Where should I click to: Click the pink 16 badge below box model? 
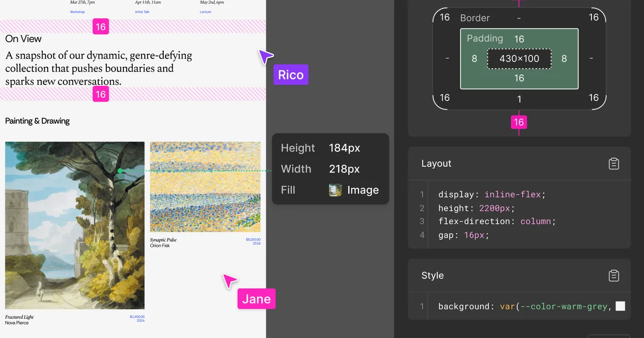pyautogui.click(x=519, y=122)
